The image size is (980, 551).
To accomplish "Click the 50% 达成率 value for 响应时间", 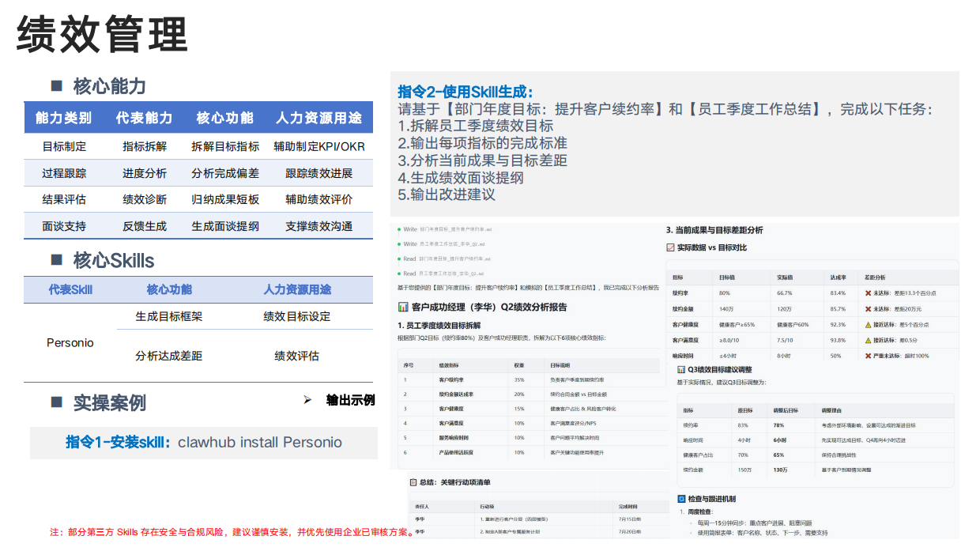I will coord(837,356).
